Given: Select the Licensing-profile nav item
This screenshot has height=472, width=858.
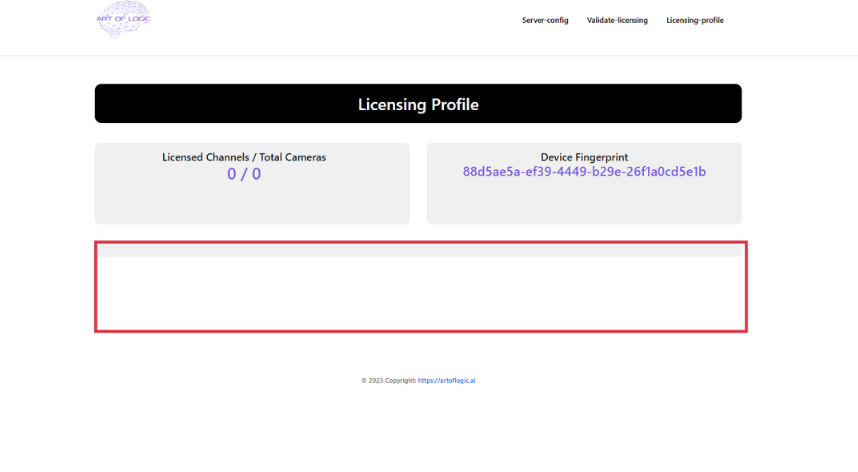Looking at the screenshot, I should click(695, 20).
